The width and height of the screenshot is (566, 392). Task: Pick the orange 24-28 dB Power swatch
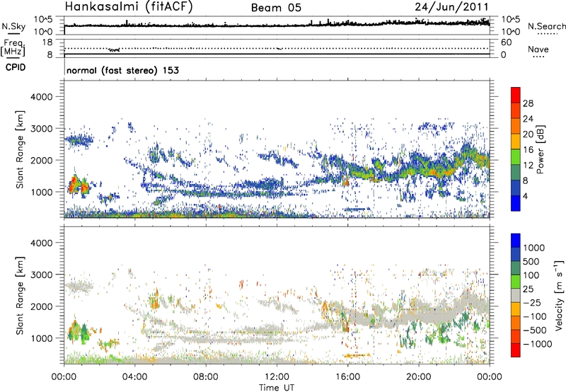(516, 110)
